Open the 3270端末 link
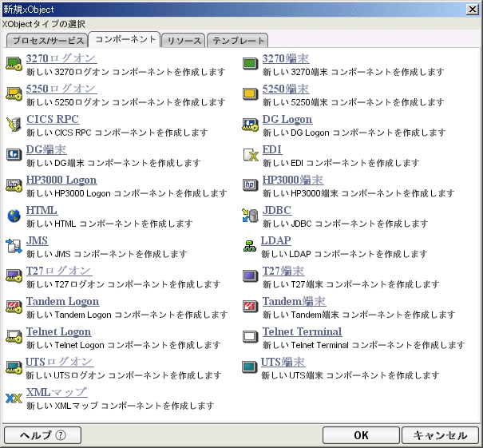The image size is (483, 448). pos(286,58)
